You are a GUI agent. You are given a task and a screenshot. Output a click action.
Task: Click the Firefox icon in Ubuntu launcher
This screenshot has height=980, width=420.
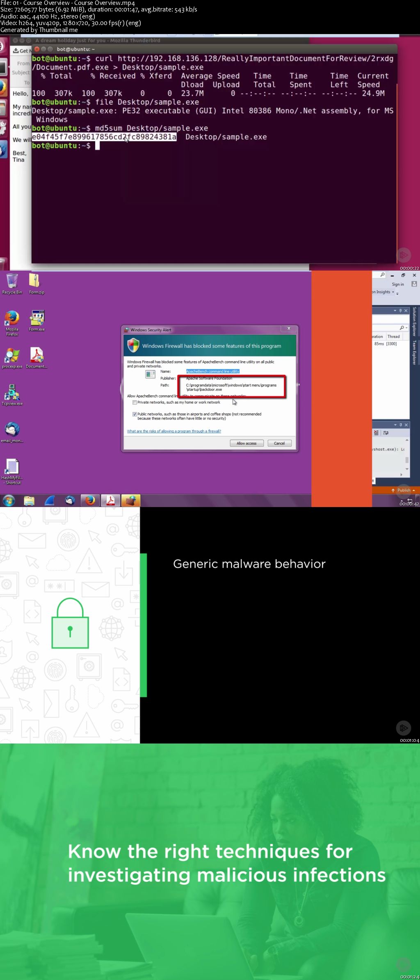tap(4, 88)
